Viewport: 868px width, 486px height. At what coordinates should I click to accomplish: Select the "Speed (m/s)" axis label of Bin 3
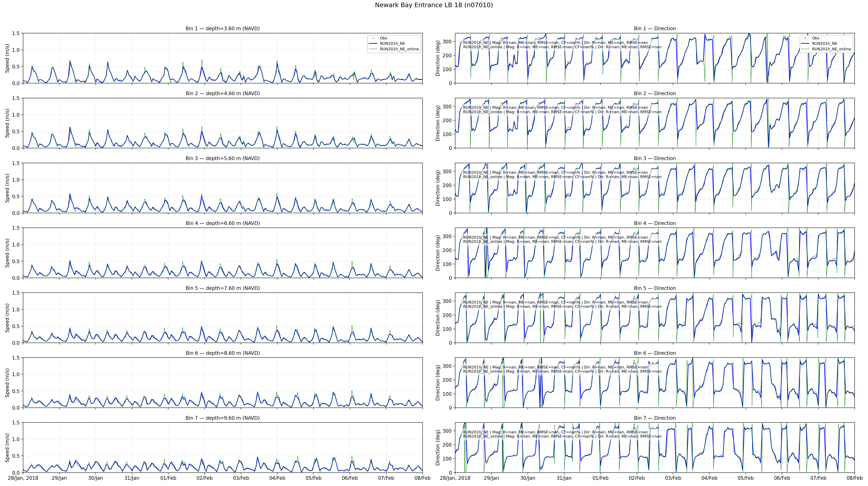pos(7,188)
